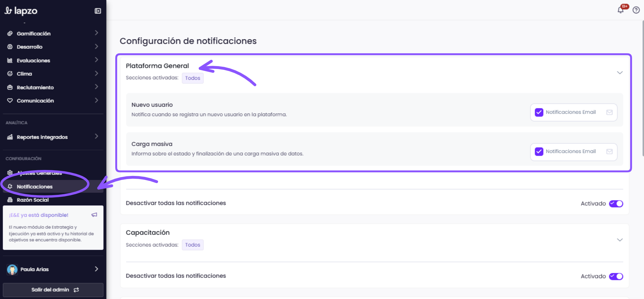Click Configuración de notificaciones heading
This screenshot has height=299, width=644.
pyautogui.click(x=188, y=41)
